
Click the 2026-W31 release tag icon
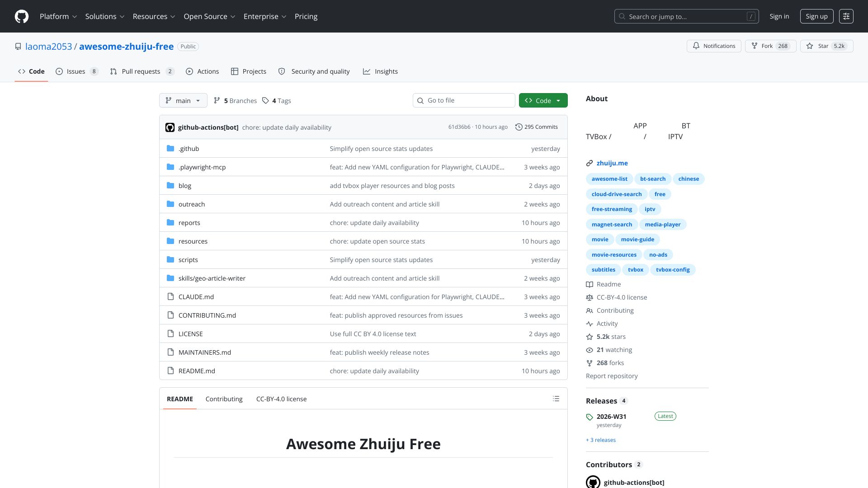pos(590,417)
